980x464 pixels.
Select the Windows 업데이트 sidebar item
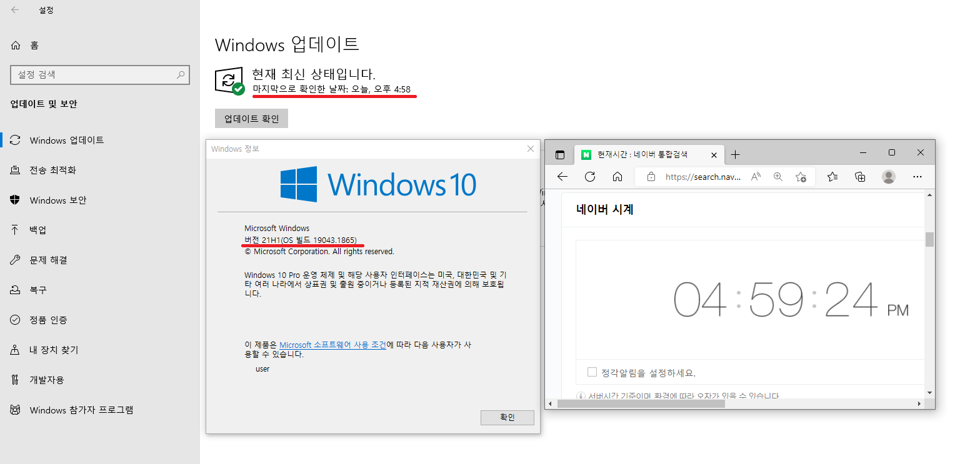[x=100, y=140]
